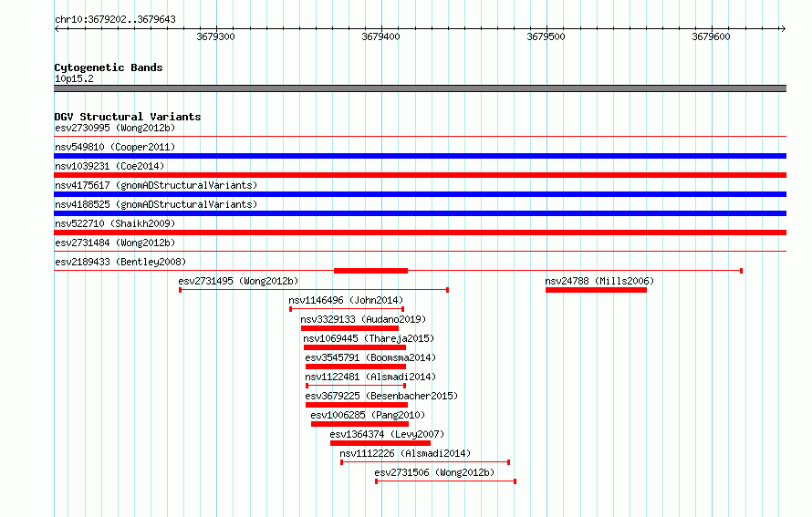Screen dimensions: 812x517
Task: Click the esv2730995 (Wong2012b) variant label
Action: 115,128
